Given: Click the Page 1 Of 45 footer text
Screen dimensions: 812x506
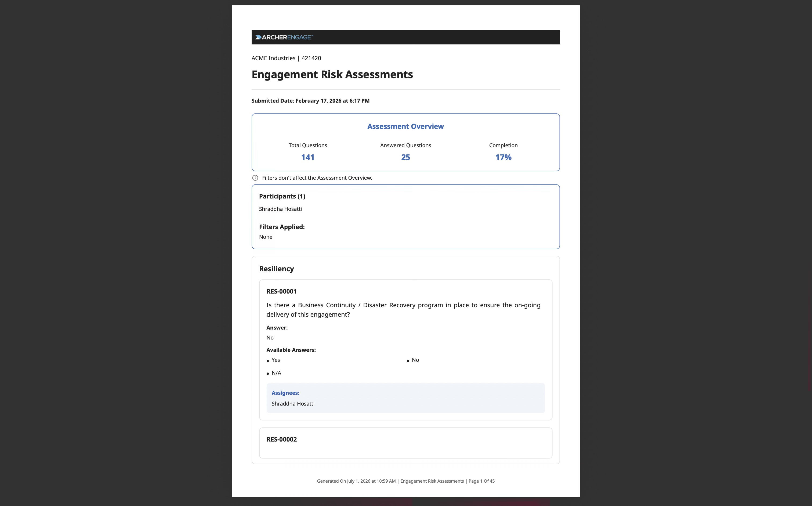Looking at the screenshot, I should (x=481, y=481).
